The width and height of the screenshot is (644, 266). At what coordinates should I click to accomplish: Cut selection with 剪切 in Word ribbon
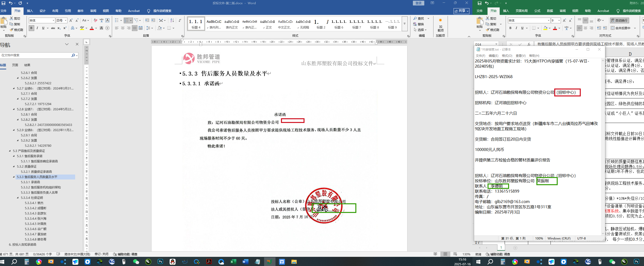tap(15, 19)
